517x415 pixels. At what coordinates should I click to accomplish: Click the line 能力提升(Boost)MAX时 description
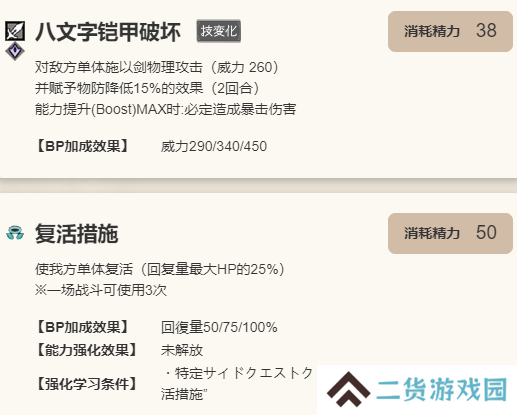166,109
